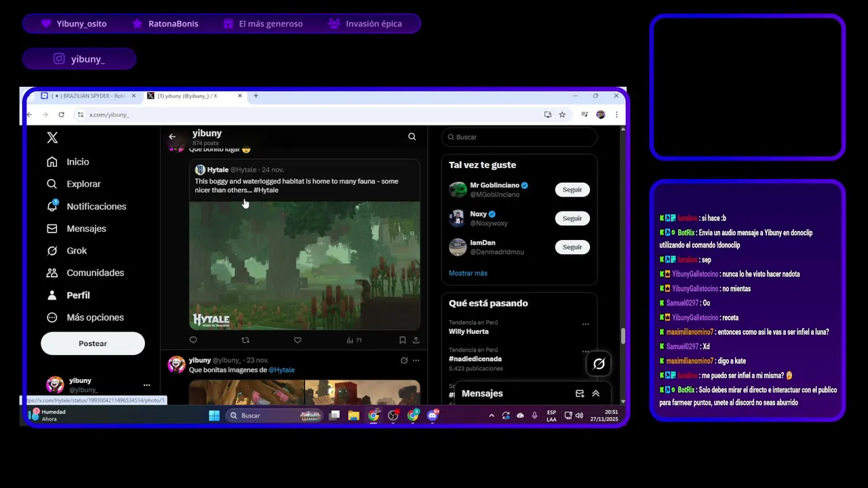Viewport: 868px width, 488px height.
Task: Open Discord from the taskbar
Action: [433, 415]
